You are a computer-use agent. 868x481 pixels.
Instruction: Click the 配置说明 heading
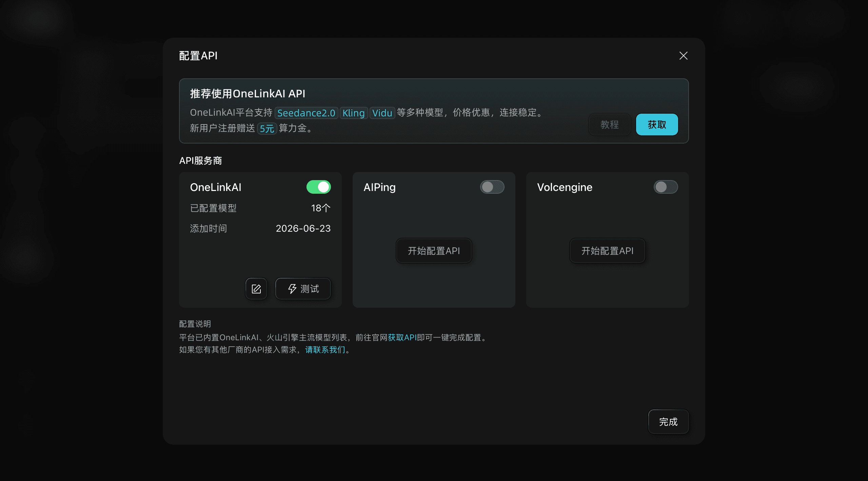195,324
